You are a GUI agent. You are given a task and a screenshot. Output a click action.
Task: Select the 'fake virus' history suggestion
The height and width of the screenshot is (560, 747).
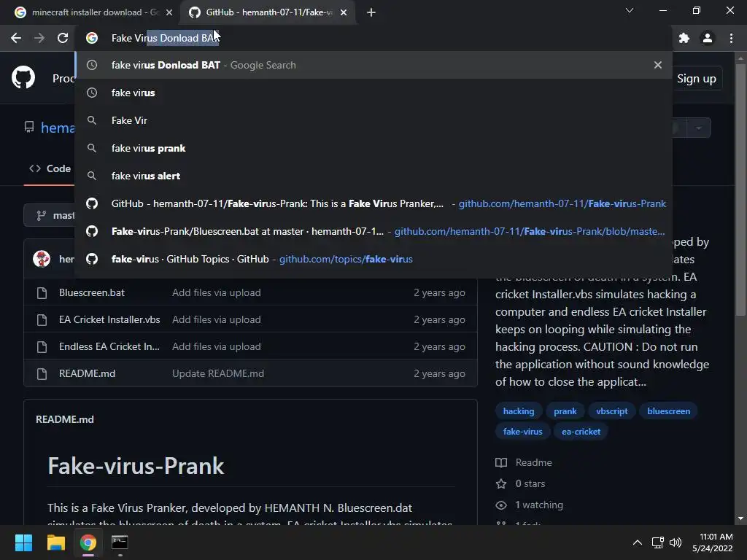click(x=373, y=93)
